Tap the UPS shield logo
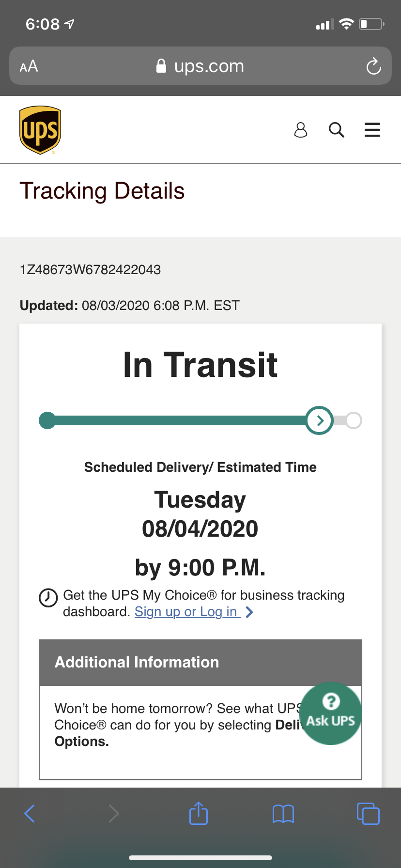The height and width of the screenshot is (868, 401). coord(40,130)
